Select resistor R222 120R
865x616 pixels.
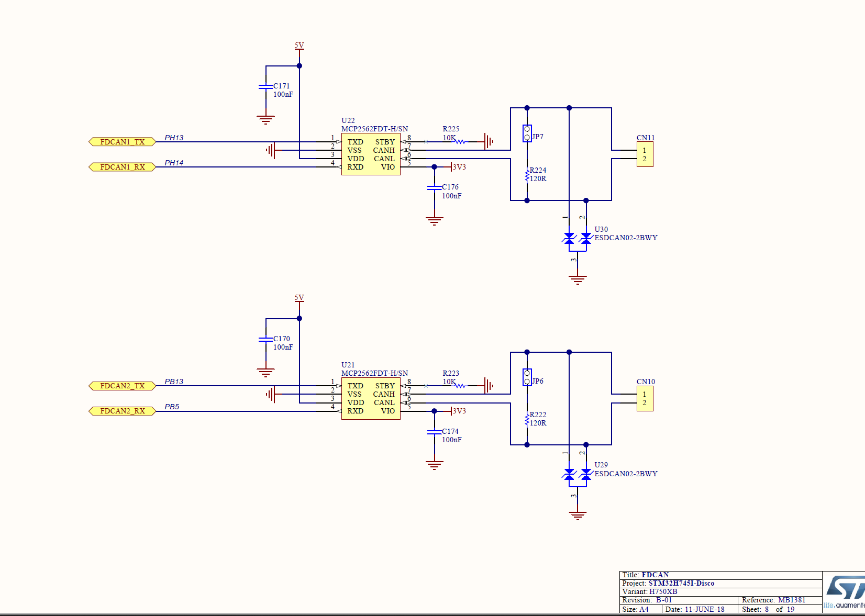tap(527, 419)
